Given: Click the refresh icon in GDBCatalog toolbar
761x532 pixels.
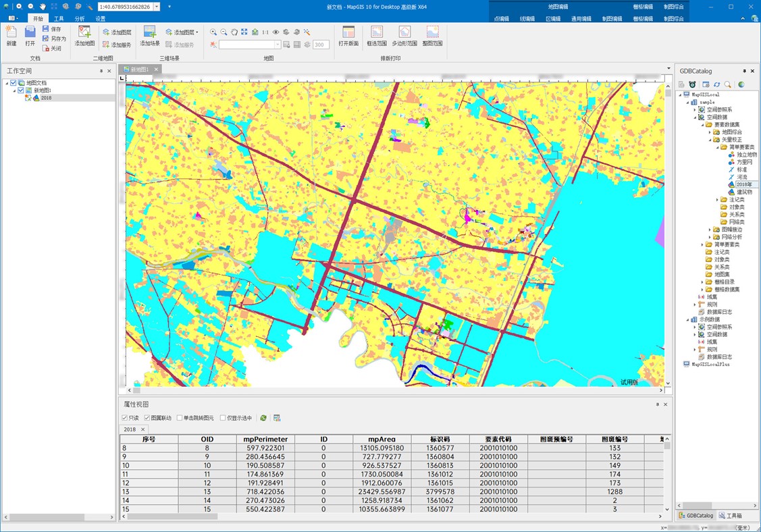Looking at the screenshot, I should 716,84.
